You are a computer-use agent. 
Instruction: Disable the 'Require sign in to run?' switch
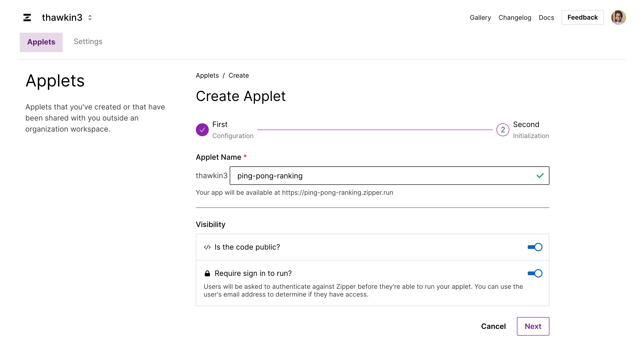[535, 273]
